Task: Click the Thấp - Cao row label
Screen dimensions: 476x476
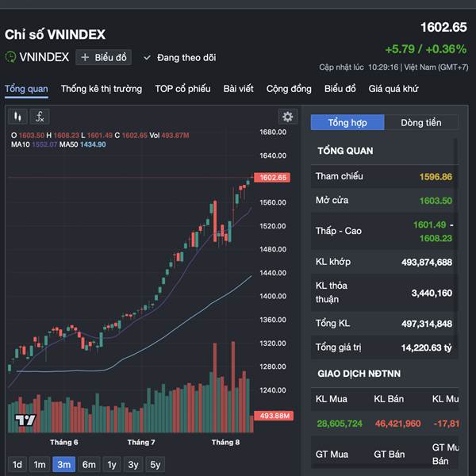Action: [x=339, y=231]
